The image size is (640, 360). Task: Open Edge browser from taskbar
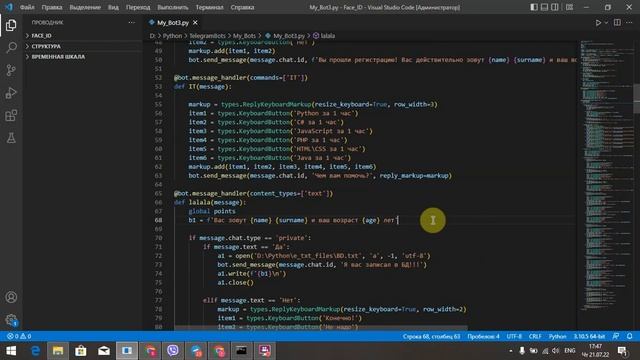pyautogui.click(x=35, y=351)
